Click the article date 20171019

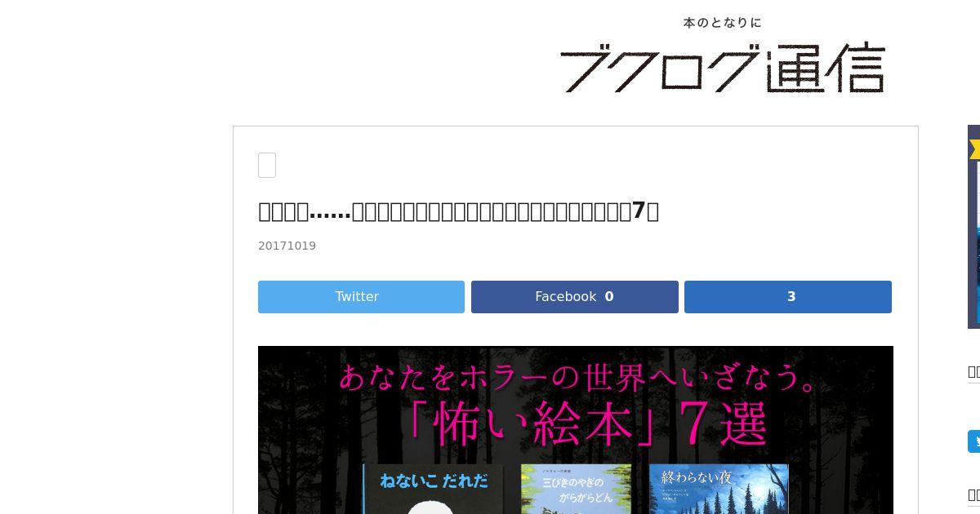pyautogui.click(x=287, y=246)
